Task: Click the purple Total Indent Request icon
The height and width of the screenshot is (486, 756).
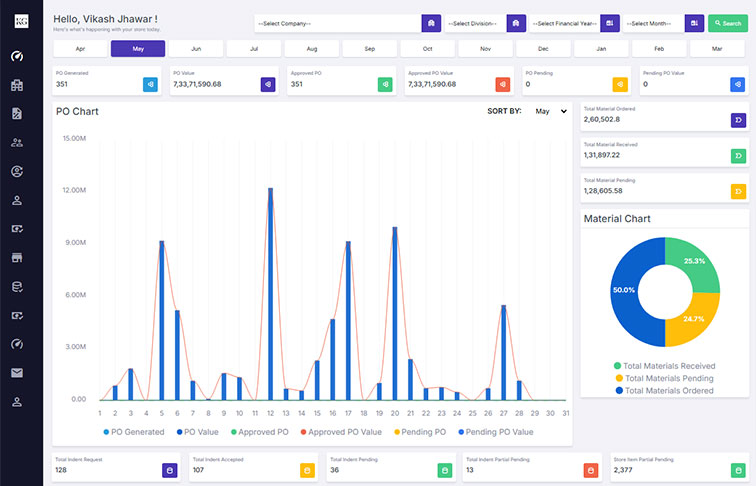Action: point(170,470)
